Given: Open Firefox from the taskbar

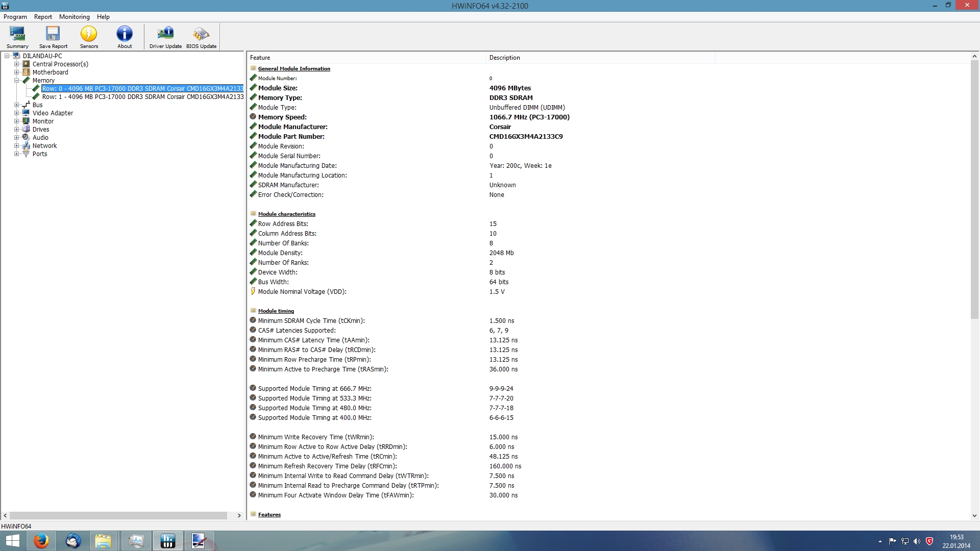Looking at the screenshot, I should (41, 541).
